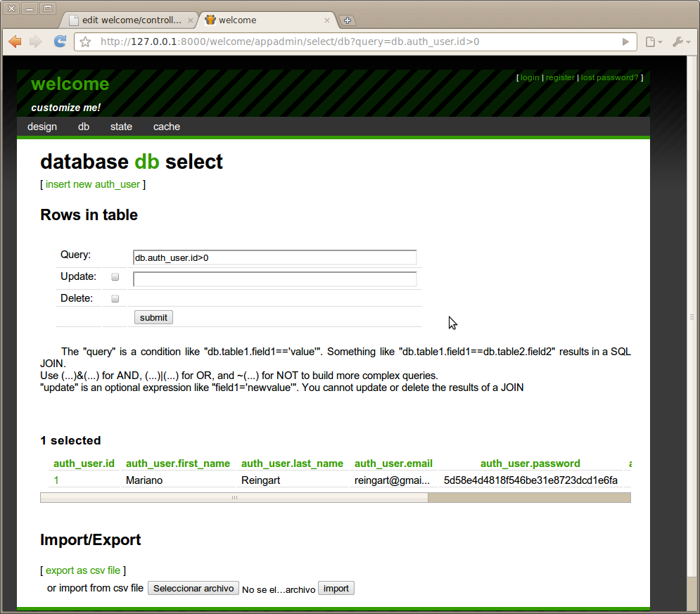Image resolution: width=700 pixels, height=614 pixels.
Task: Focus the Update input field
Action: [274, 279]
